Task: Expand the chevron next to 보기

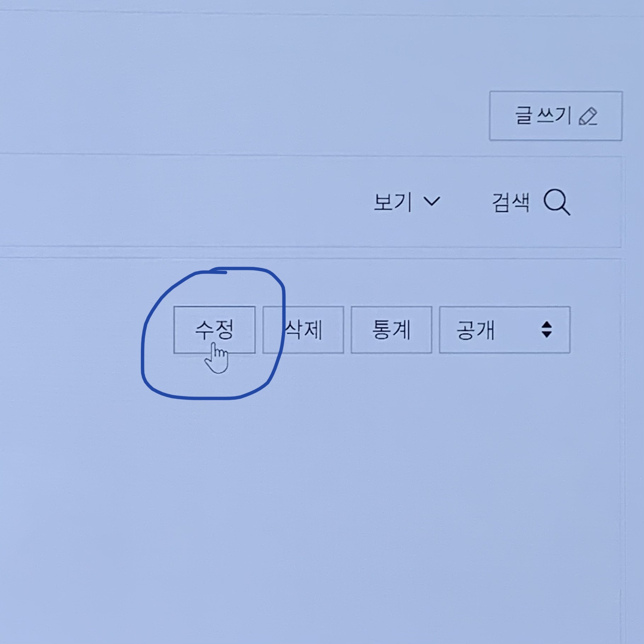Action: [432, 202]
